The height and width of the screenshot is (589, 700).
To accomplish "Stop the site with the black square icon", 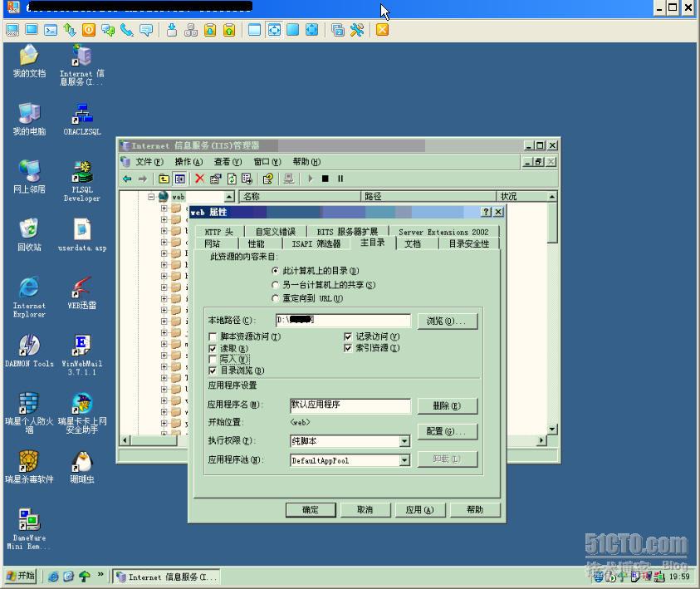I will [326, 179].
